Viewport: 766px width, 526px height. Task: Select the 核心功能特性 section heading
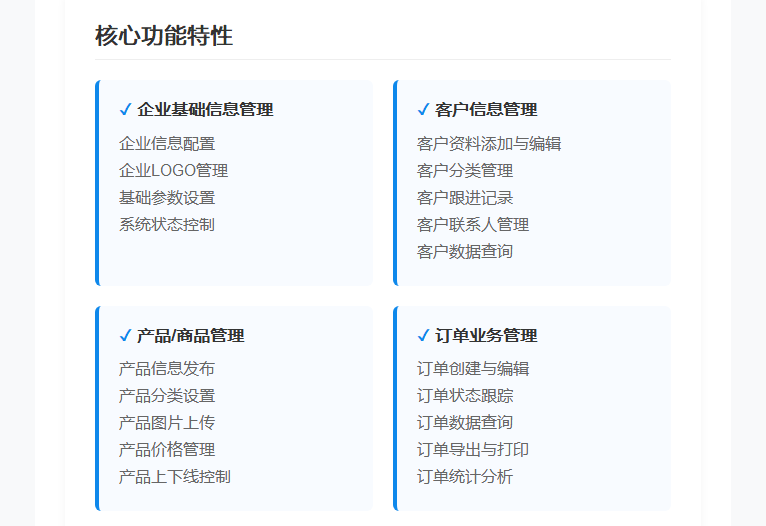click(x=164, y=36)
